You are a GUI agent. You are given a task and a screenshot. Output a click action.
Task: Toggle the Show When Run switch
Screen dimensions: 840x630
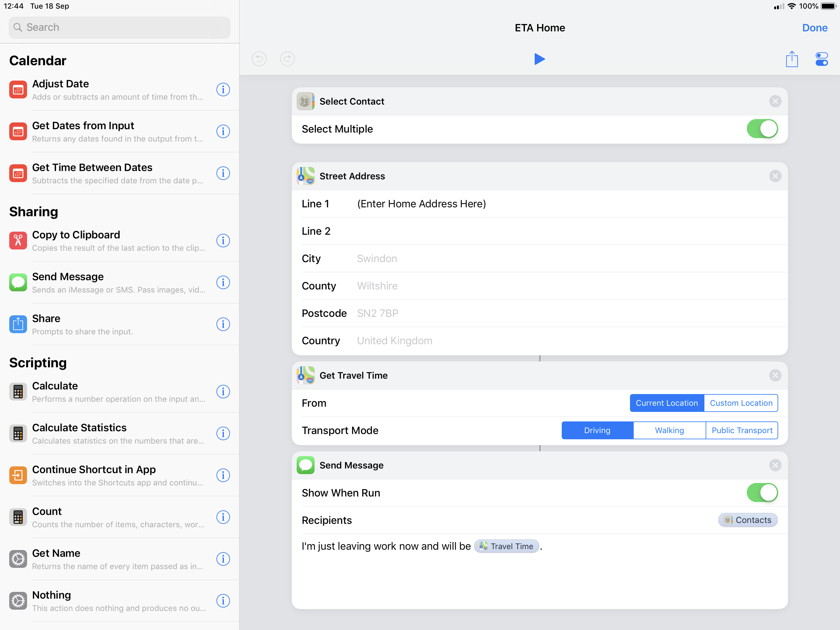(762, 493)
